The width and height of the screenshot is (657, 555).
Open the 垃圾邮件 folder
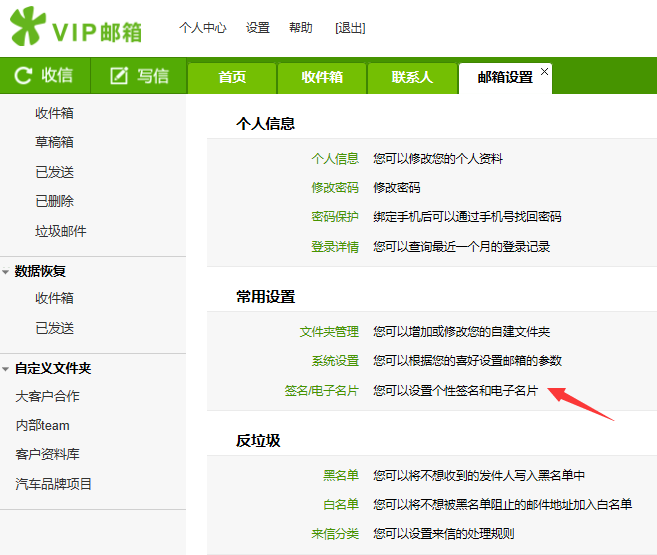(61, 231)
